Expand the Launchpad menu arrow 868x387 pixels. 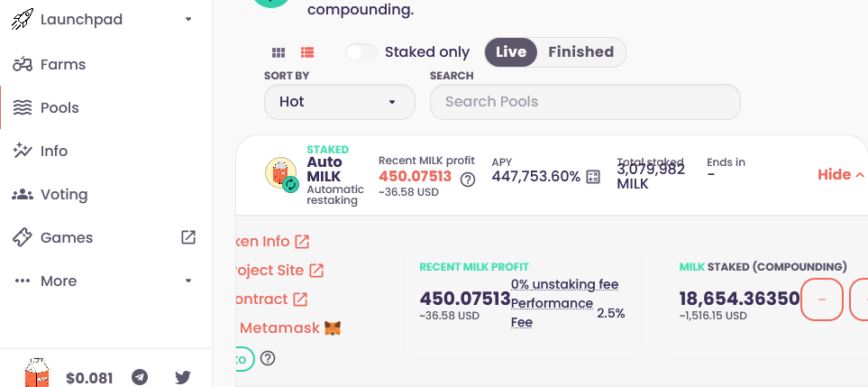[x=188, y=19]
